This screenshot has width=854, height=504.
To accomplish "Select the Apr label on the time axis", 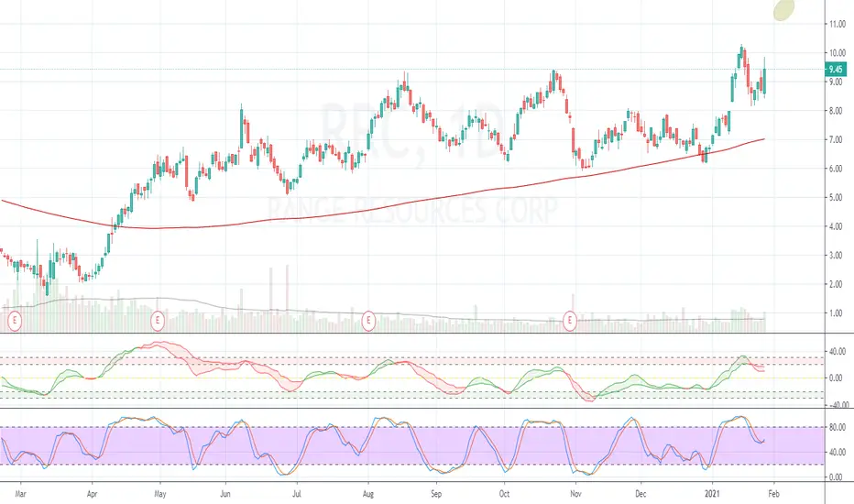I will [92, 494].
